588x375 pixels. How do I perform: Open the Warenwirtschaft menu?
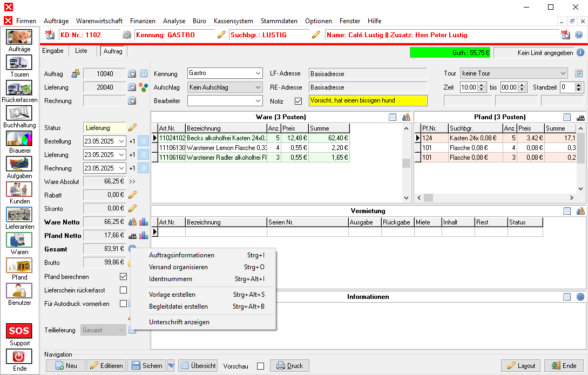[99, 21]
